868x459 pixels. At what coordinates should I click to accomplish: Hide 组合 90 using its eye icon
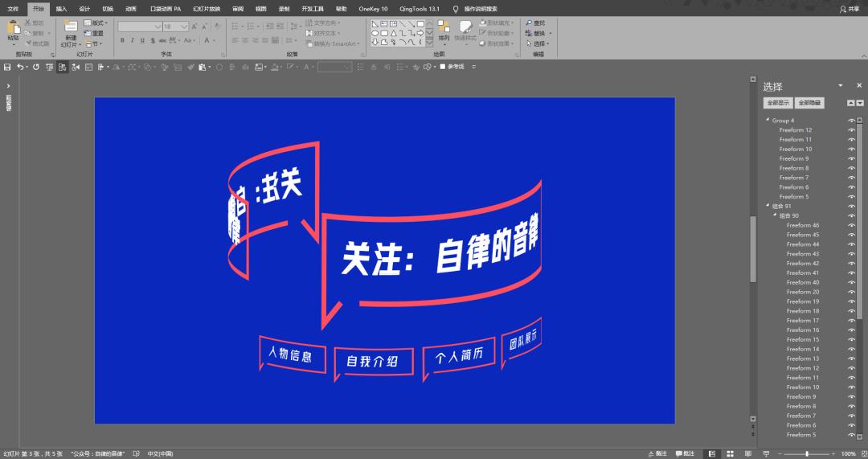[851, 216]
